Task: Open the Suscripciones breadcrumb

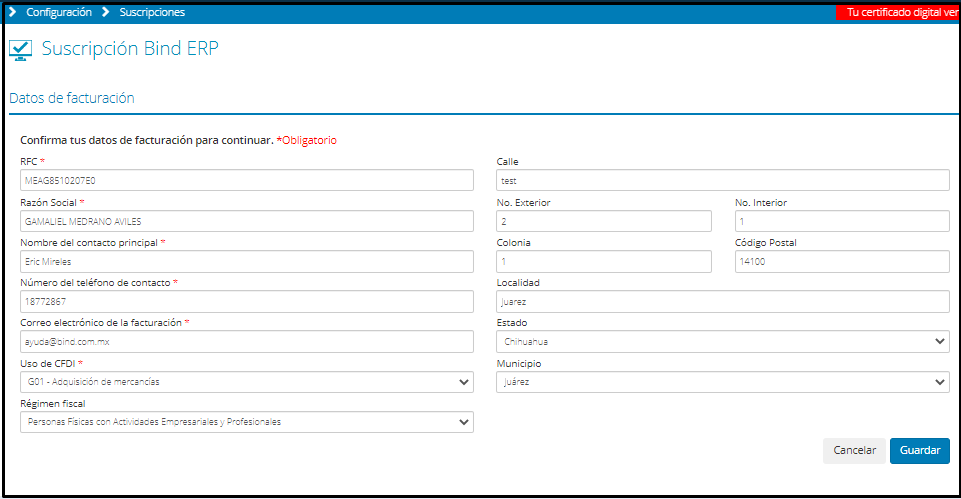Action: (x=152, y=12)
